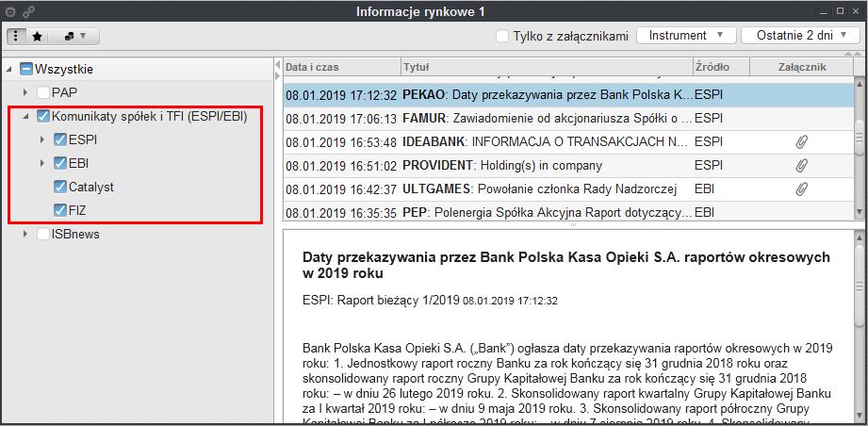Select the PEP Polenergia news row
The width and height of the screenshot is (868, 426).
[568, 211]
